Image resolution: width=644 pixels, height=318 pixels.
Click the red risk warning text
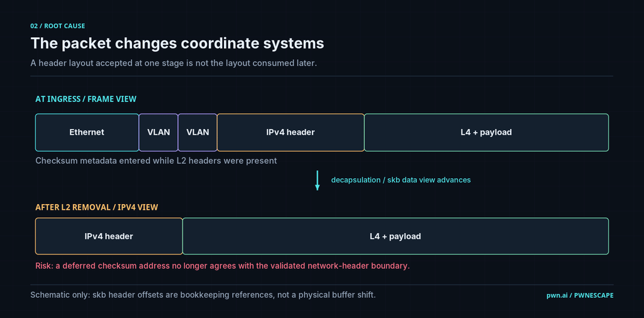coord(223,266)
